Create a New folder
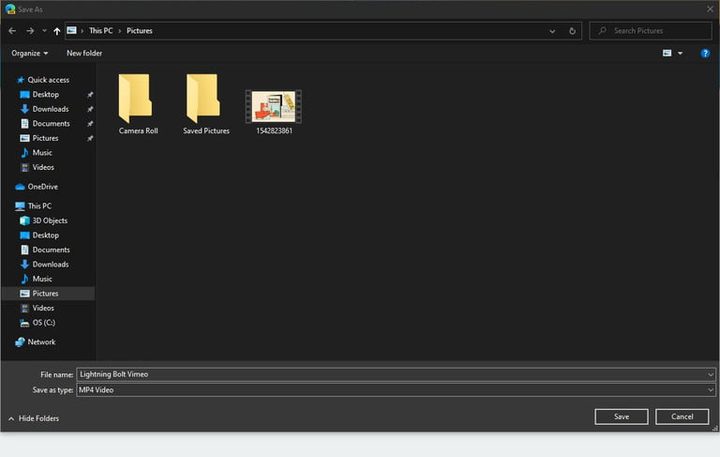The height and width of the screenshot is (457, 720). pos(84,53)
